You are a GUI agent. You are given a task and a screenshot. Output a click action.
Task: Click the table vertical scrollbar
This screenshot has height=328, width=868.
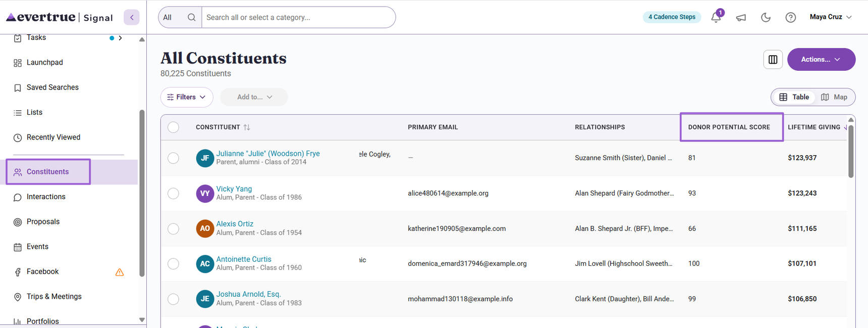(851, 152)
